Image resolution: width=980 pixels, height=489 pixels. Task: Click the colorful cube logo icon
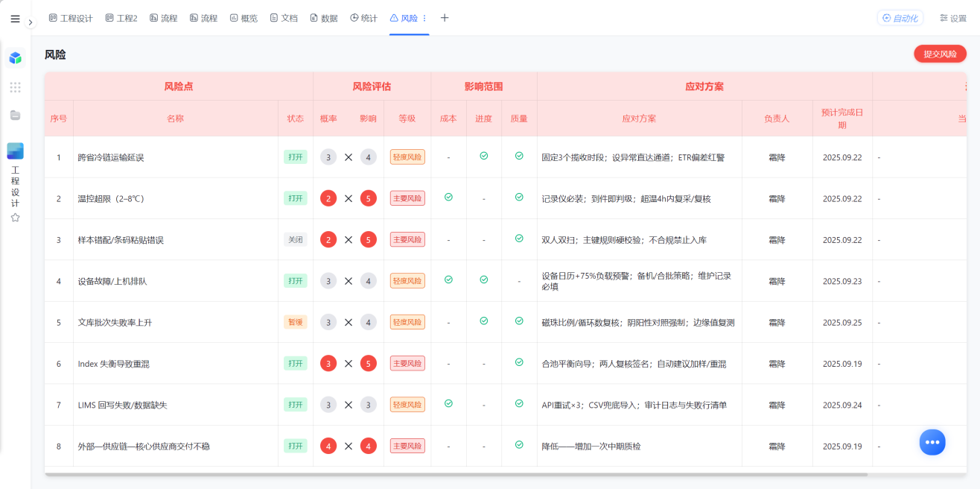15,58
